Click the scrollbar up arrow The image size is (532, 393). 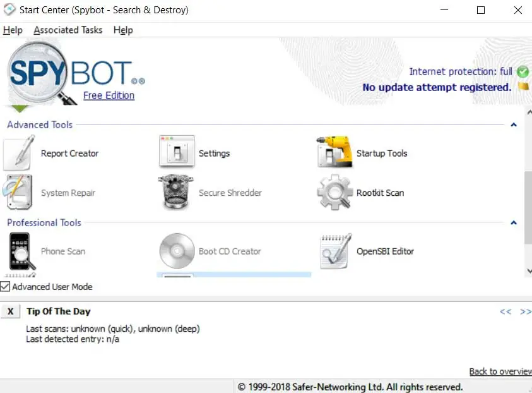(529, 112)
